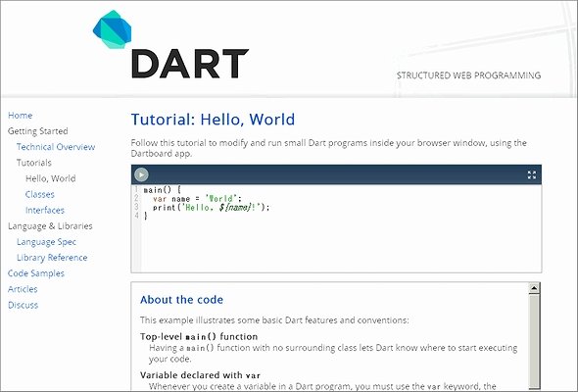Open the Discuss page

coord(23,305)
